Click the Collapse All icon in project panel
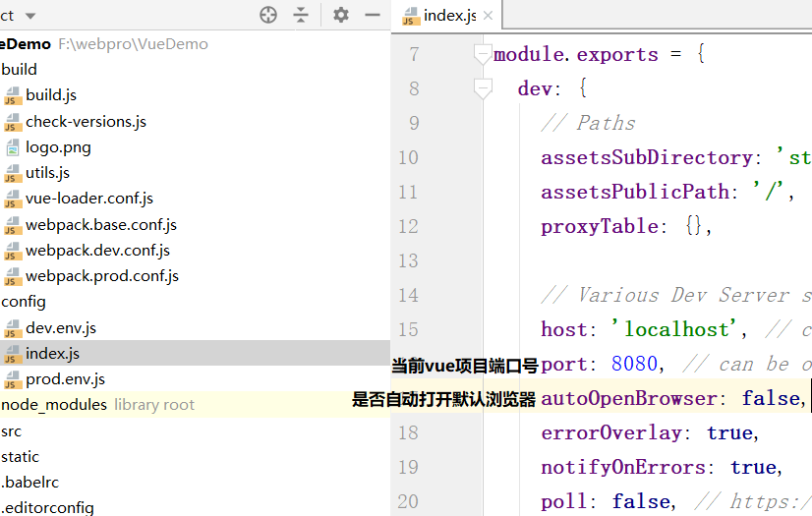This screenshot has height=516, width=812. click(x=301, y=15)
